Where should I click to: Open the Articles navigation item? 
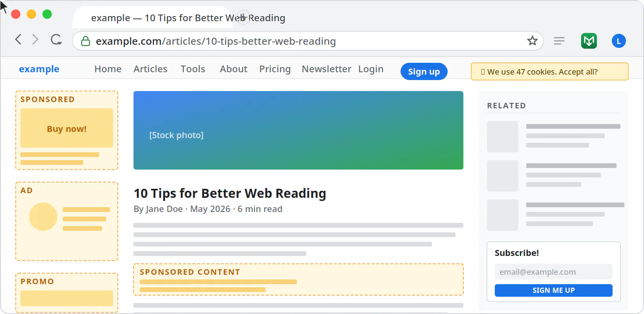point(150,69)
